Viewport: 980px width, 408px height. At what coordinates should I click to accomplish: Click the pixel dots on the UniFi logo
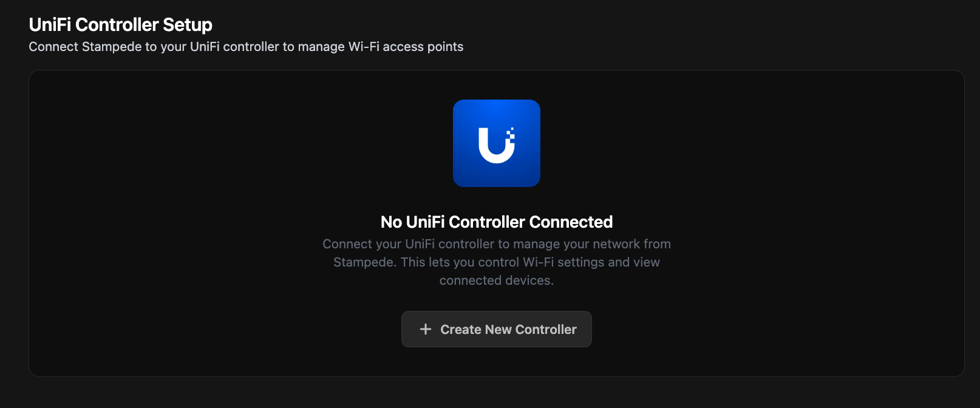[511, 134]
